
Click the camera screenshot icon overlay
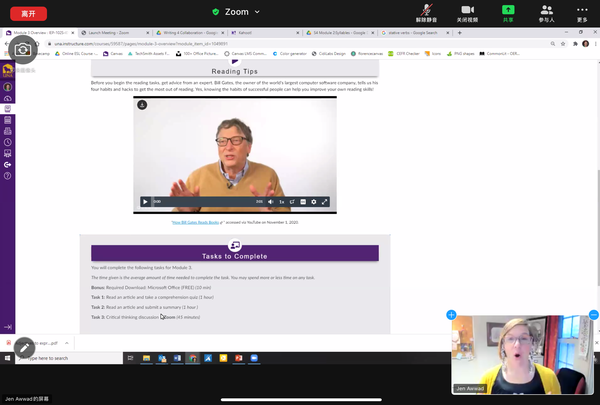coord(22,49)
